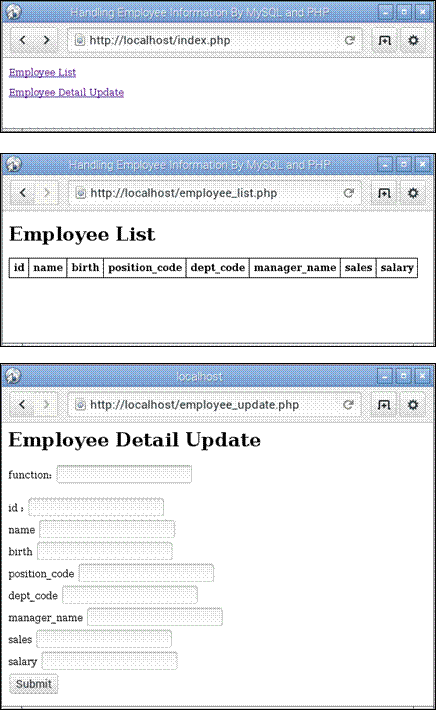
Task: Click bookmark icon in employee_update.php window
Action: [383, 404]
